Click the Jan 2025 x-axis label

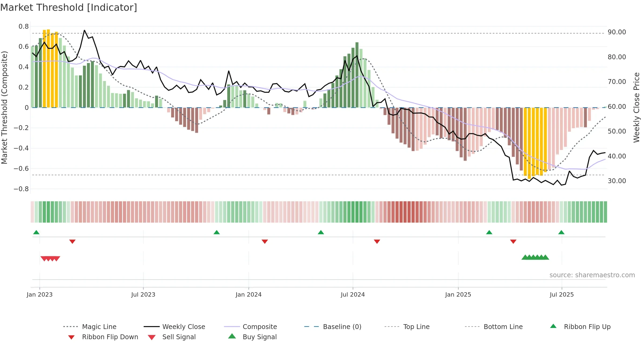click(458, 294)
